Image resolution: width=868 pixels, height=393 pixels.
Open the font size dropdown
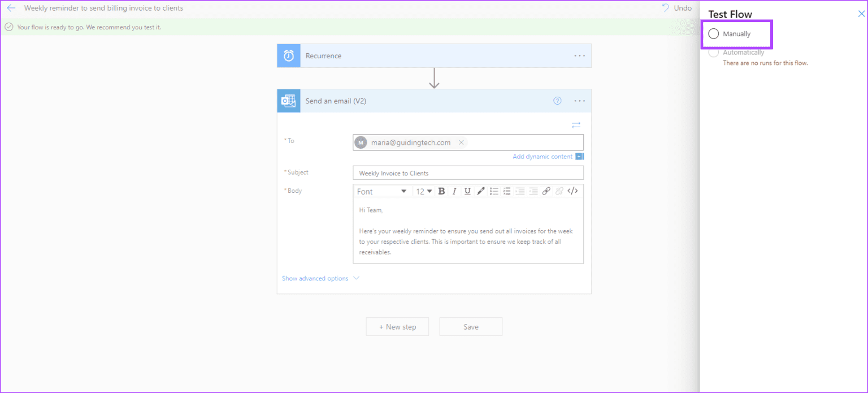pos(424,191)
